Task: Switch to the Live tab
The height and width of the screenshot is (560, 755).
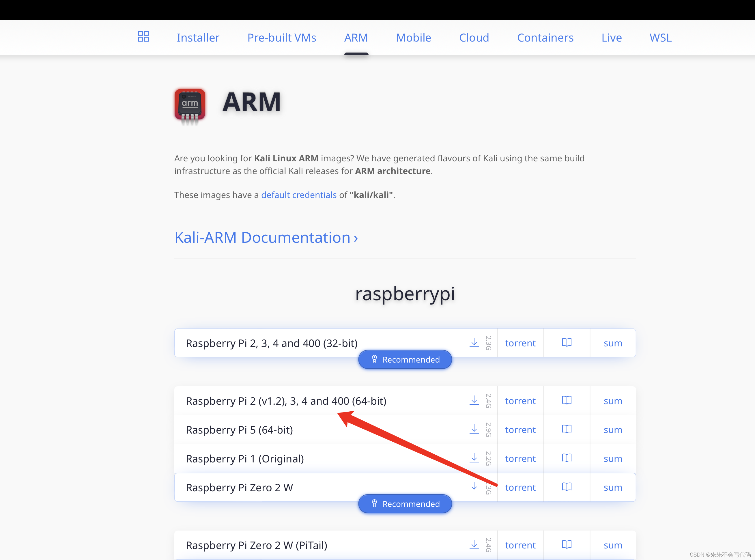Action: (611, 38)
